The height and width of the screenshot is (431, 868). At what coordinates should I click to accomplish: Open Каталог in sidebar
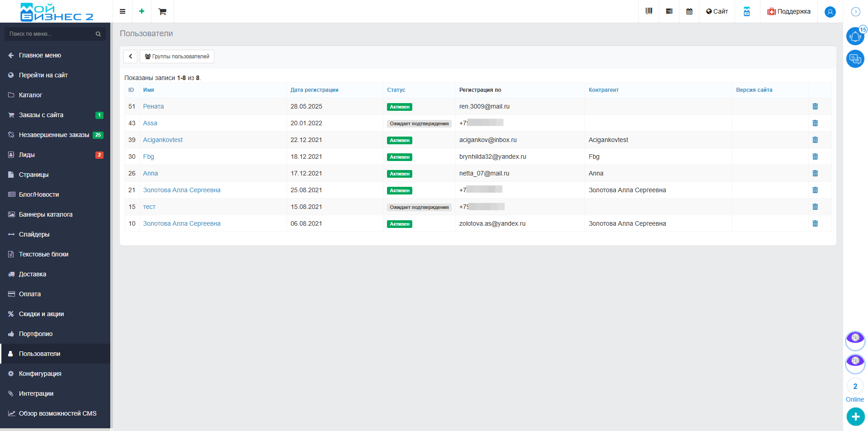55,95
